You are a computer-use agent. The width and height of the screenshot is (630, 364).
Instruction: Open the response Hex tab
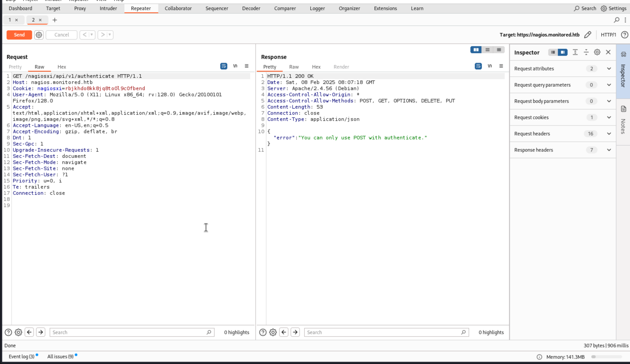click(316, 67)
